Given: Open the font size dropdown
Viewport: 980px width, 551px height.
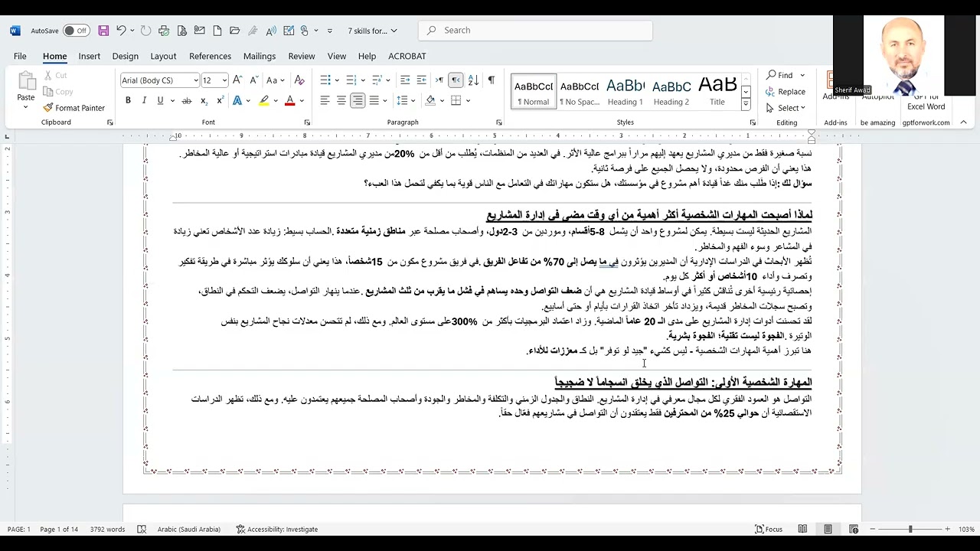Looking at the screenshot, I should 224,80.
